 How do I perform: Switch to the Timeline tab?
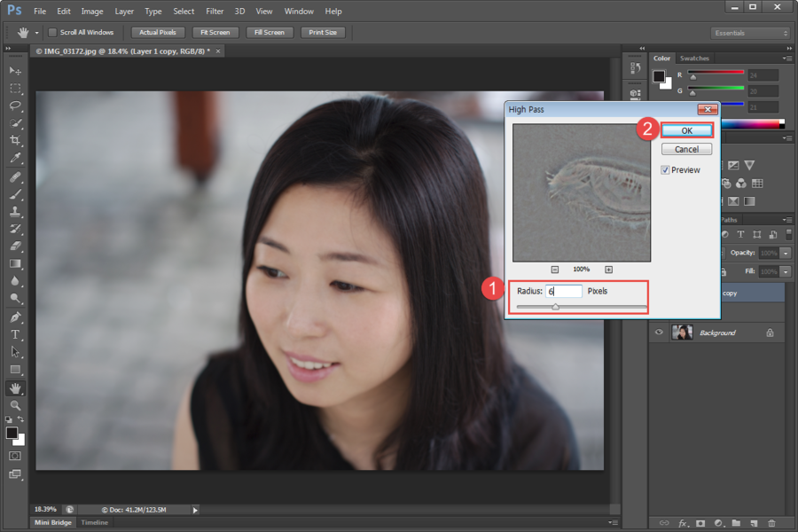(x=95, y=522)
